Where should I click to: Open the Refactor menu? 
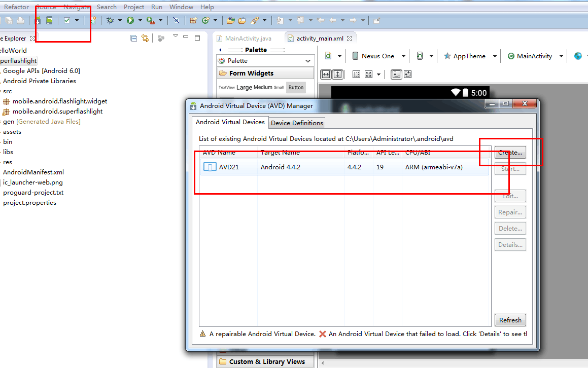pos(16,7)
